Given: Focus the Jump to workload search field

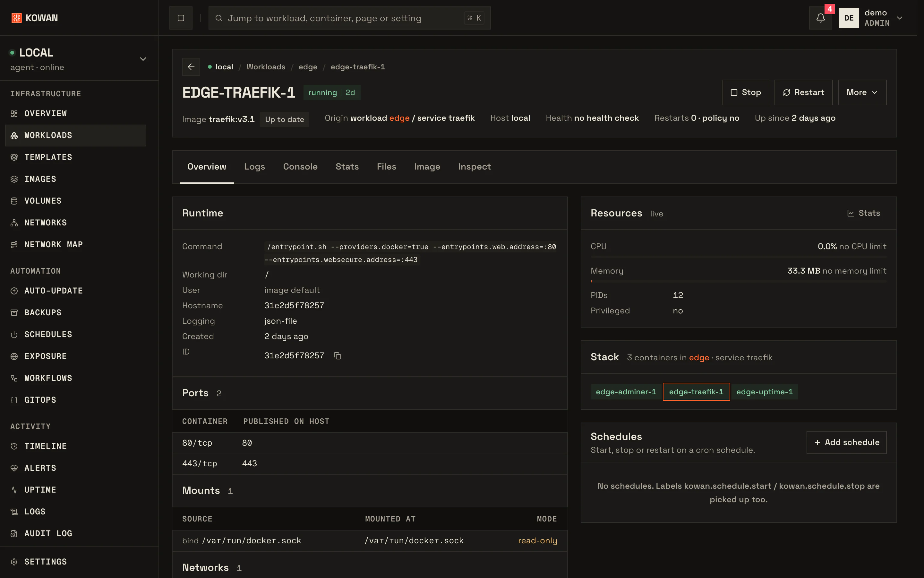Looking at the screenshot, I should (x=349, y=18).
